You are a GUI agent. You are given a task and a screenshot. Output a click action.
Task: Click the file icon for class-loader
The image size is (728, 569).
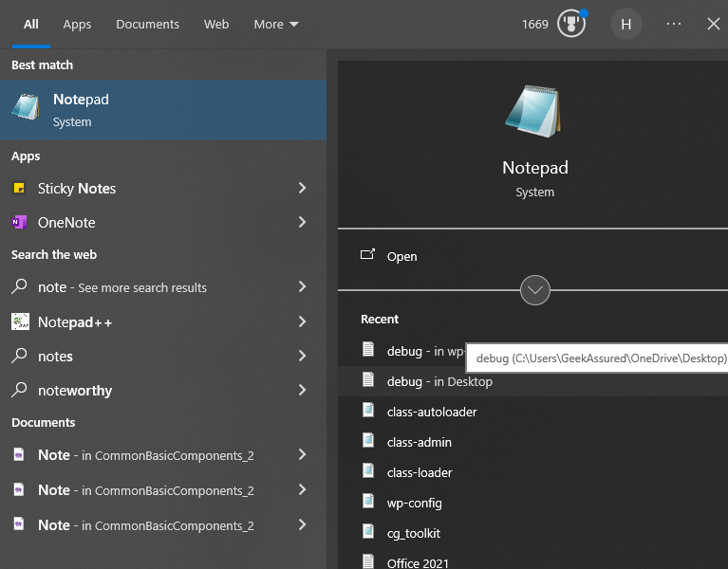coord(368,470)
